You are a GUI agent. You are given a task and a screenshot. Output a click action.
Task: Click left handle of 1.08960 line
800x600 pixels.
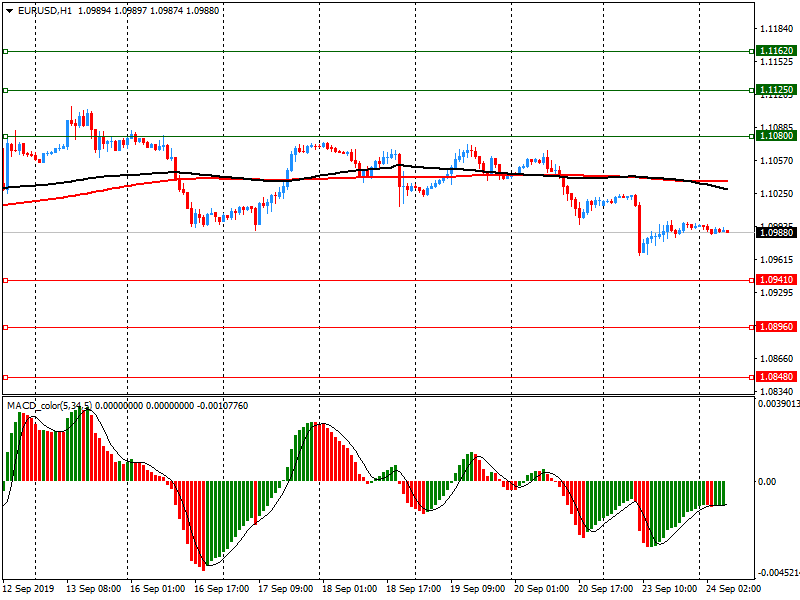pyautogui.click(x=6, y=328)
